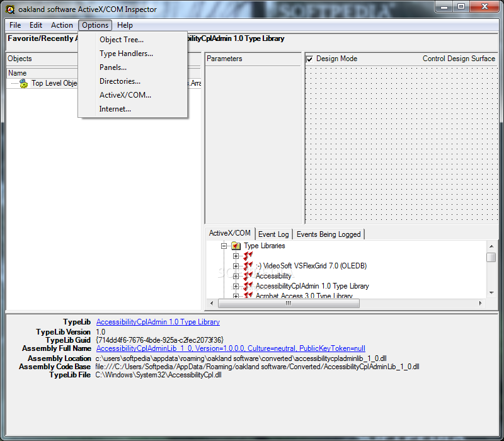The height and width of the screenshot is (441, 504).
Task: Open the Help menu
Action: [x=125, y=25]
